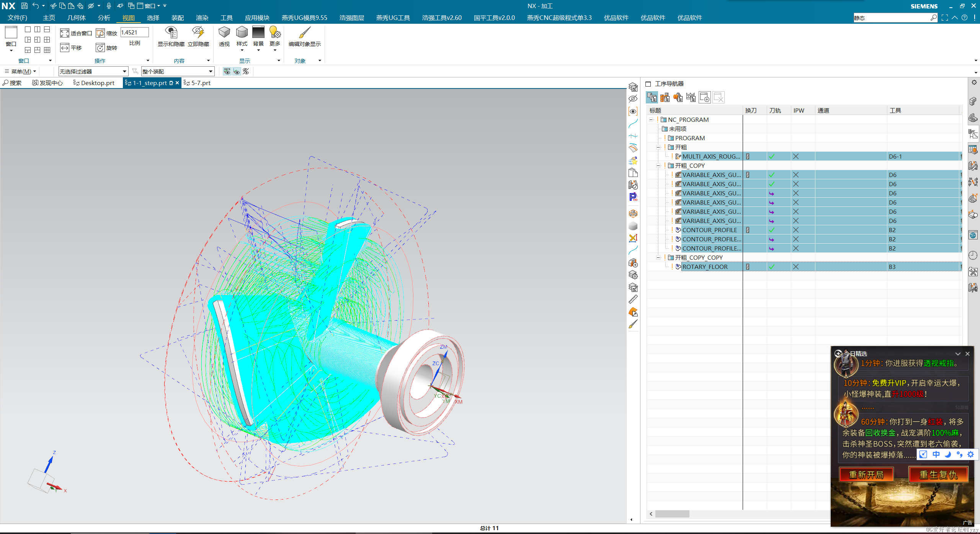Switch to the 几何体 ribbon tab

pos(77,18)
